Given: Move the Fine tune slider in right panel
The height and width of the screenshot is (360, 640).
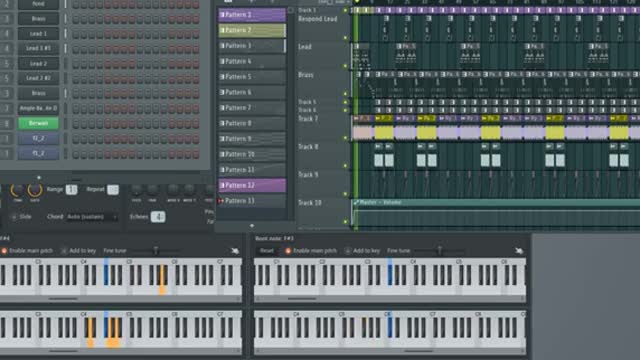Looking at the screenshot, I should coord(440,250).
